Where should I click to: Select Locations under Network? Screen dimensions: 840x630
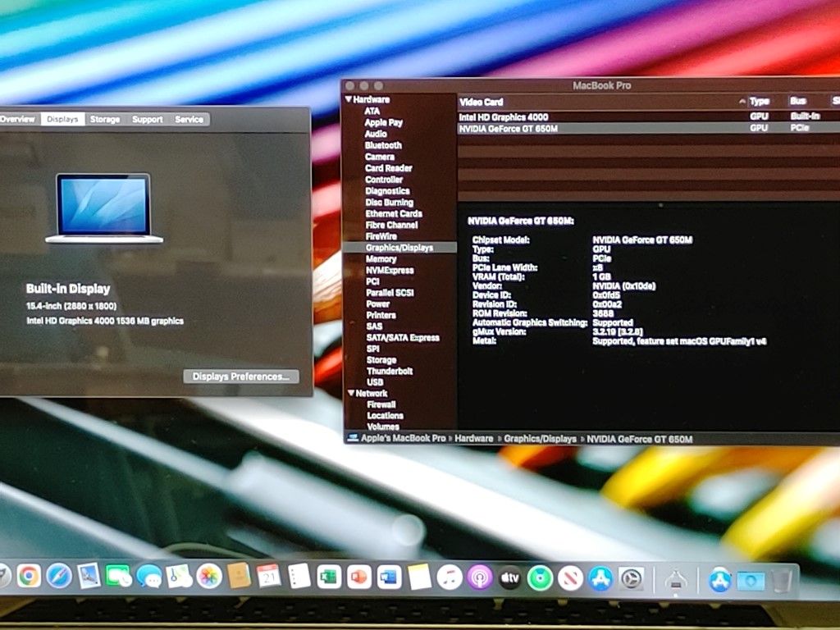point(386,416)
